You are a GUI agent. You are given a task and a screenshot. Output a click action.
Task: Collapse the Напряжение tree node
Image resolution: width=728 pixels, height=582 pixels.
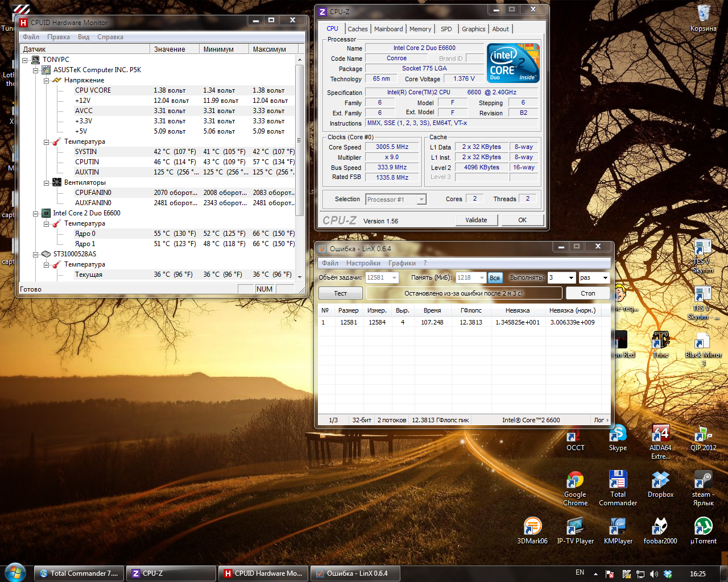tap(47, 80)
